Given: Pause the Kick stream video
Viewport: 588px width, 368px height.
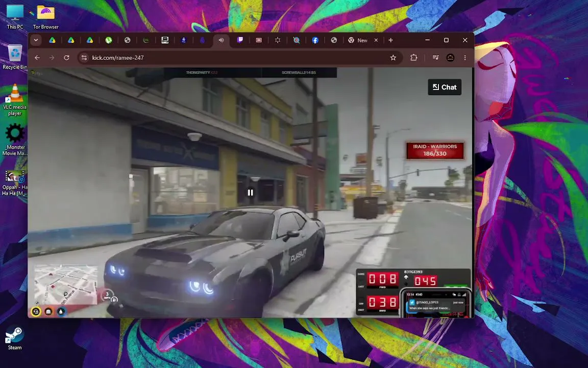Looking at the screenshot, I should 250,193.
